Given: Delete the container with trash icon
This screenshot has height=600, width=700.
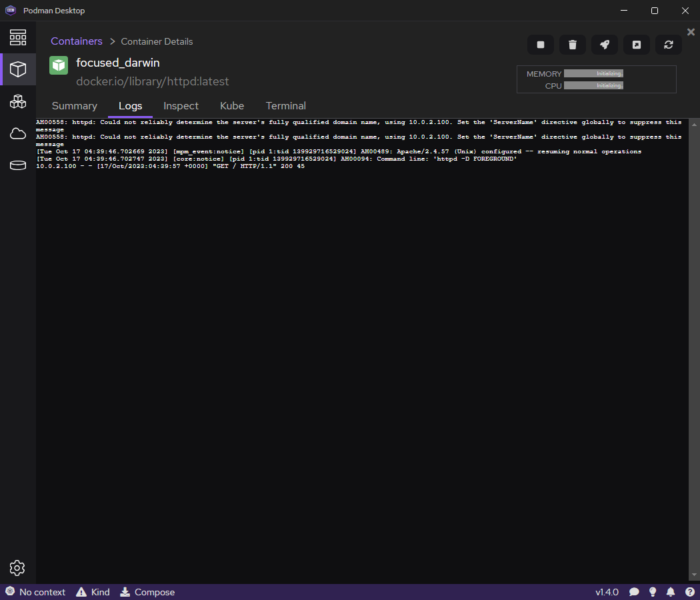Looking at the screenshot, I should pyautogui.click(x=572, y=45).
